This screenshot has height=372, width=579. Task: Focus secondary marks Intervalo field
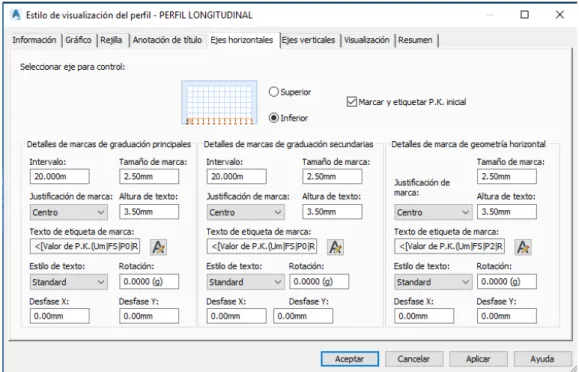coord(236,176)
